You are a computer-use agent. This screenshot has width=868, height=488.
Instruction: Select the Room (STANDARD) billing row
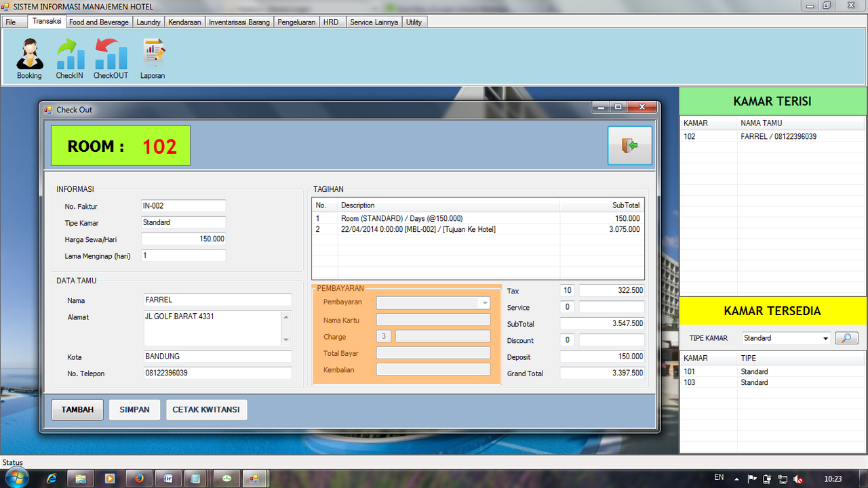click(477, 218)
